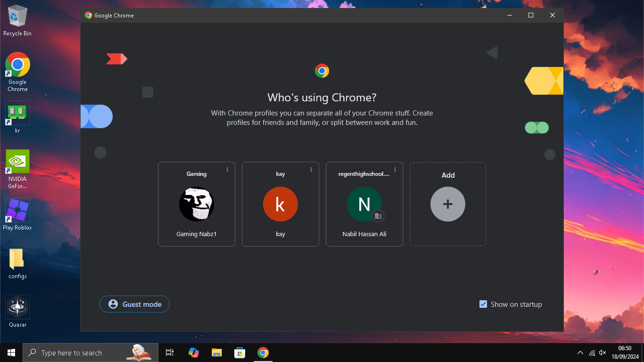Click the Nabil Hassan Ali name text

pos(364,234)
